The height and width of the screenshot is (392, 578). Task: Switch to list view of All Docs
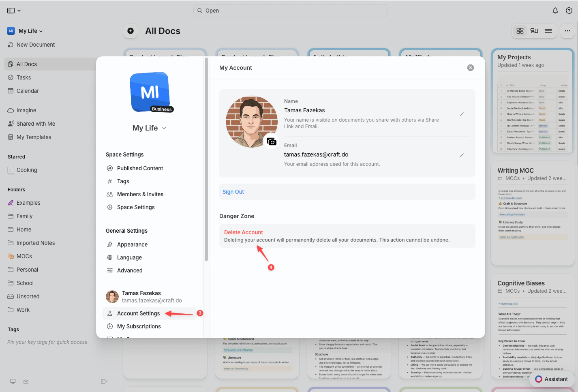pyautogui.click(x=549, y=30)
